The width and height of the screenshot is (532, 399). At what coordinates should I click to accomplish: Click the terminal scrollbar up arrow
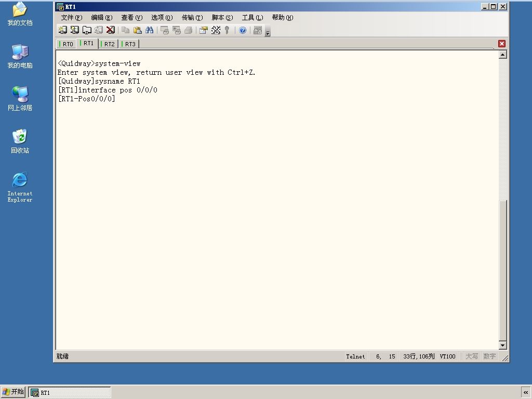click(503, 55)
